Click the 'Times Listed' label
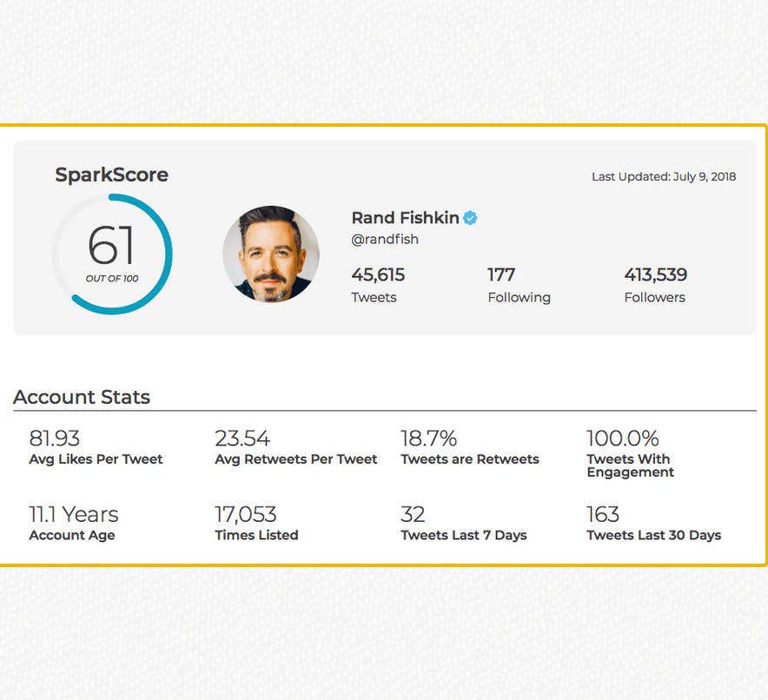 click(256, 536)
